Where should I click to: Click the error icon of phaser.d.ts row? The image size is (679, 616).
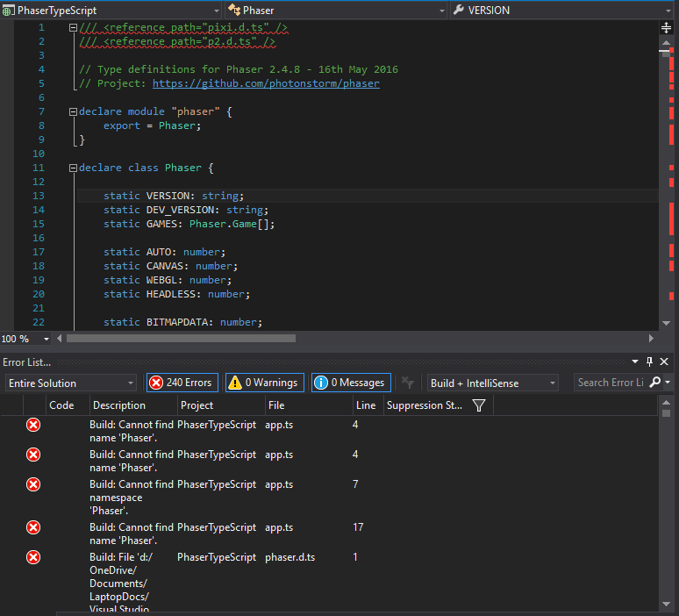click(x=33, y=557)
